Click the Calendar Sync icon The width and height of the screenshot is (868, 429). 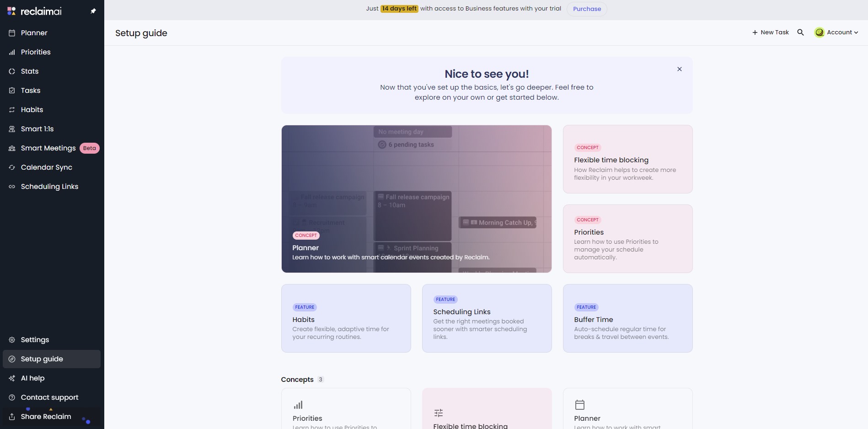tap(12, 167)
